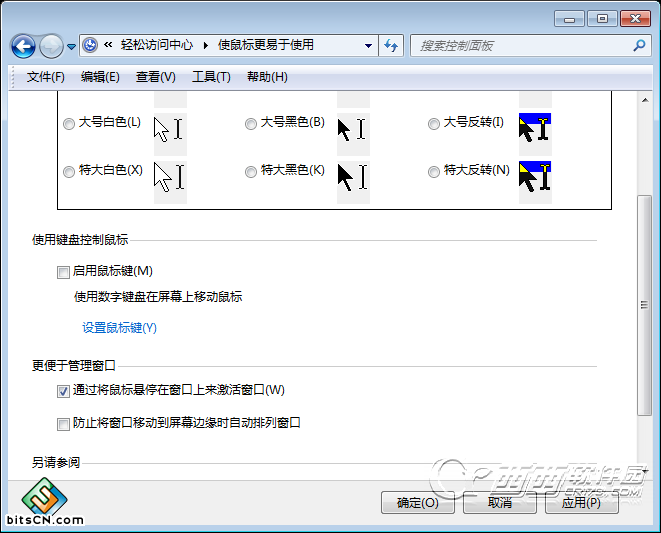
Task: Click the greyed Forward arrow button
Action: [51, 46]
